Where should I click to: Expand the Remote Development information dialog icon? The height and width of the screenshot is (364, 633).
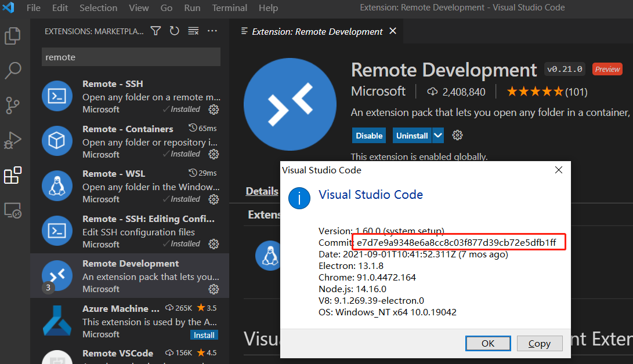click(x=299, y=198)
